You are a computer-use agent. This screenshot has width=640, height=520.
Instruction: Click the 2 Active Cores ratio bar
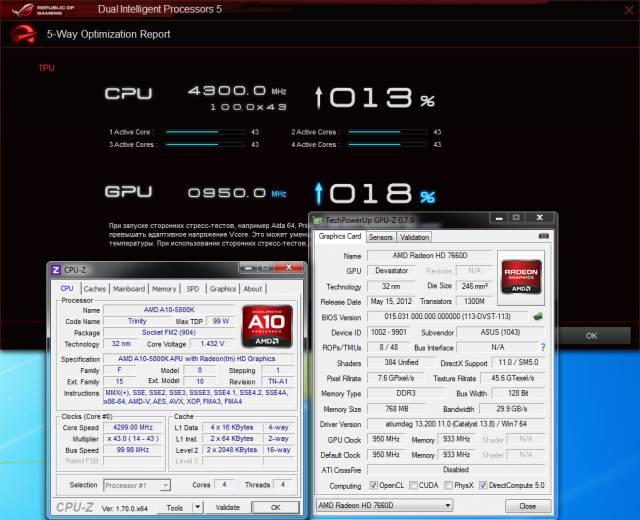387,132
